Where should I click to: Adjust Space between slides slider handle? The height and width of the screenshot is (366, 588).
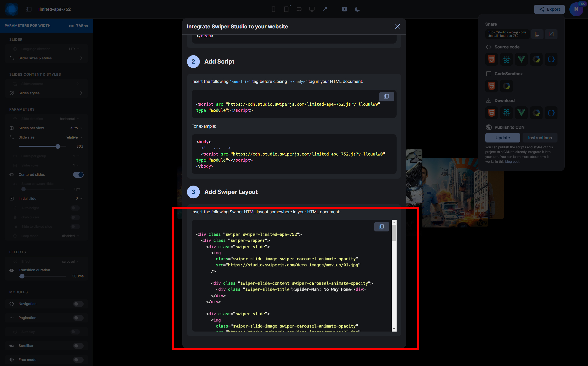24,189
